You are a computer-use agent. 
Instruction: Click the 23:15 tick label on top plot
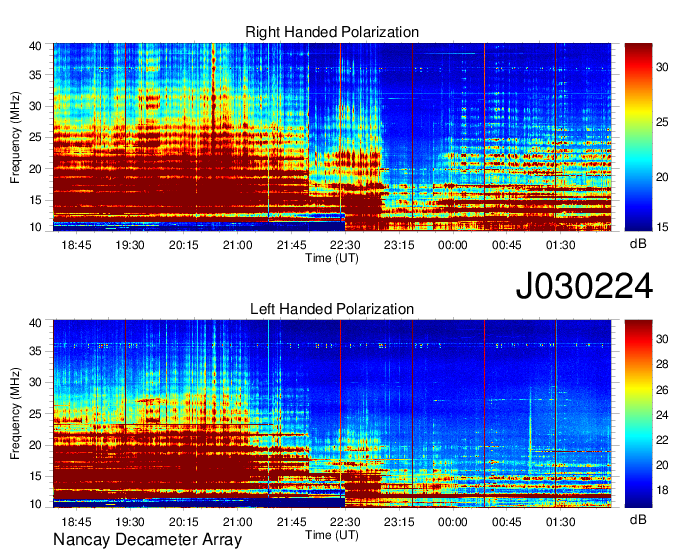click(399, 245)
